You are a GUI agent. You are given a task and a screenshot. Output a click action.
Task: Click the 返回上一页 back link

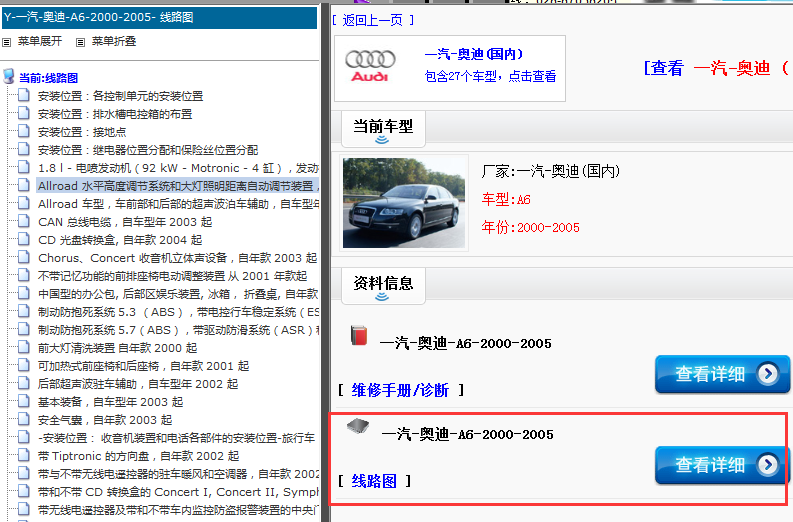click(373, 20)
